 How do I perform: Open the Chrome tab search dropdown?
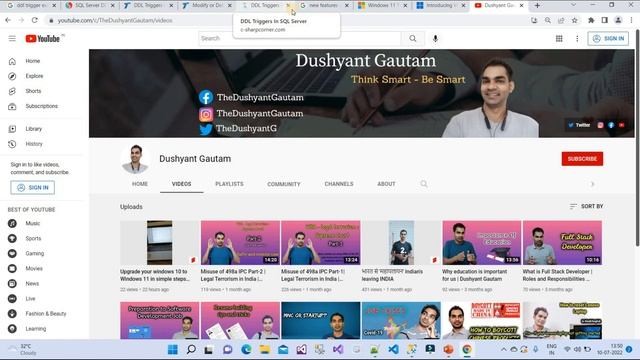coord(573,5)
